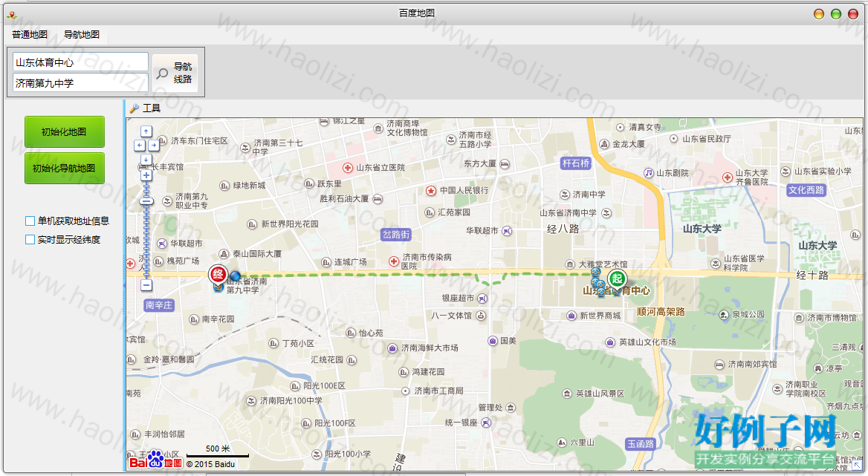The image size is (868, 476).
Task: Click the app icon in title bar
Action: point(12,14)
